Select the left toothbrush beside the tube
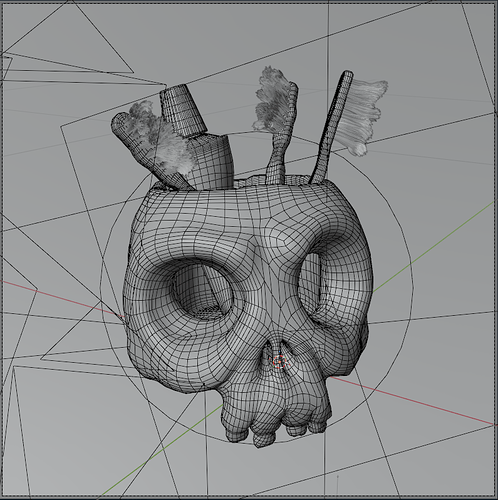The width and height of the screenshot is (498, 500). tap(153, 147)
